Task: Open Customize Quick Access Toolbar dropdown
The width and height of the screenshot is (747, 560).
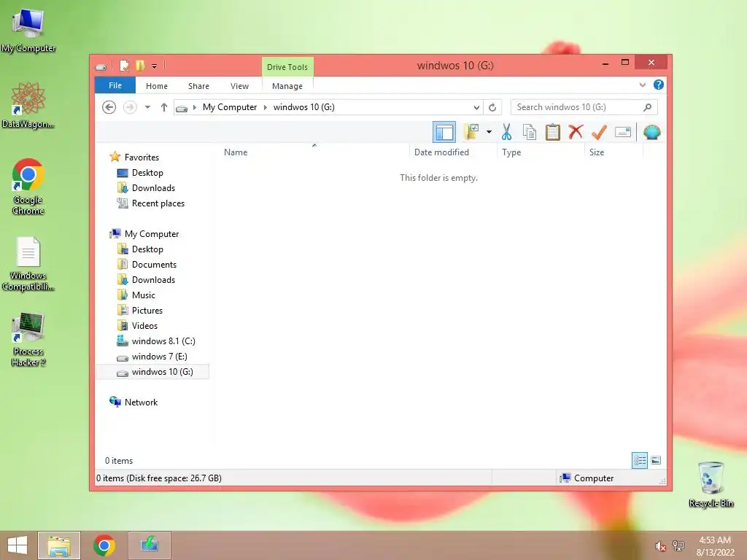Action: tap(155, 66)
